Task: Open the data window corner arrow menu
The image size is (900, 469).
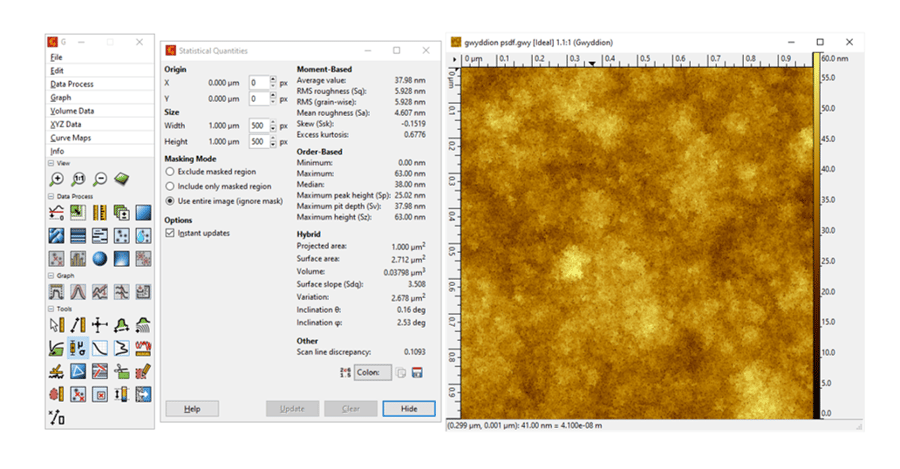Action: click(455, 59)
